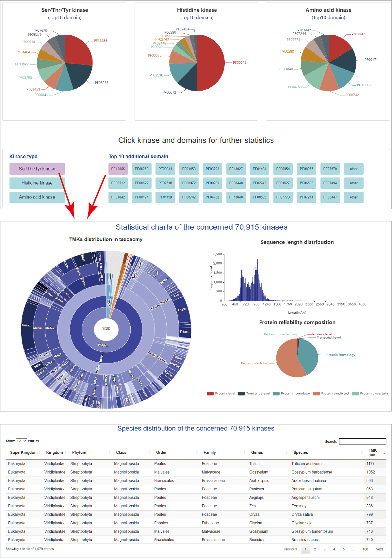The width and height of the screenshot is (392, 558).
Task: Select domain button PF03447
Action: (x=330, y=197)
